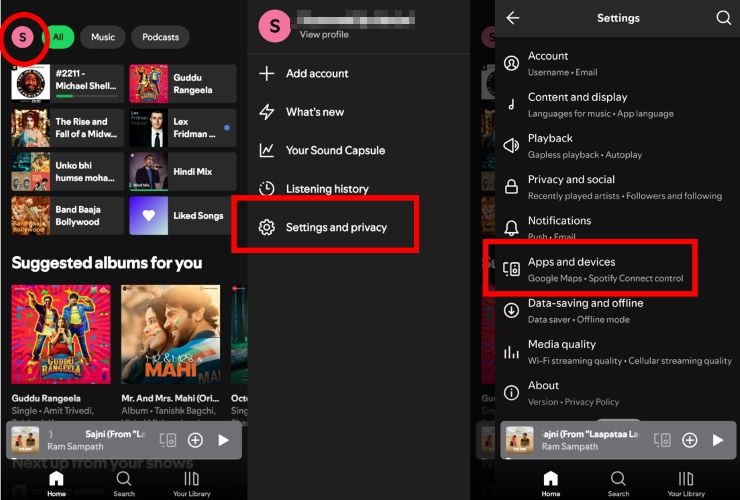
Task: Open Data-saving and offline settings
Action: [x=617, y=310]
